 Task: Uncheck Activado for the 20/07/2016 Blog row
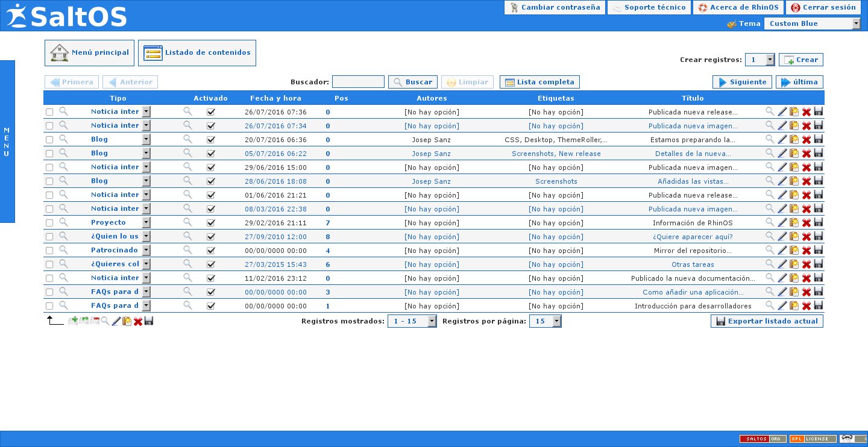tap(211, 139)
